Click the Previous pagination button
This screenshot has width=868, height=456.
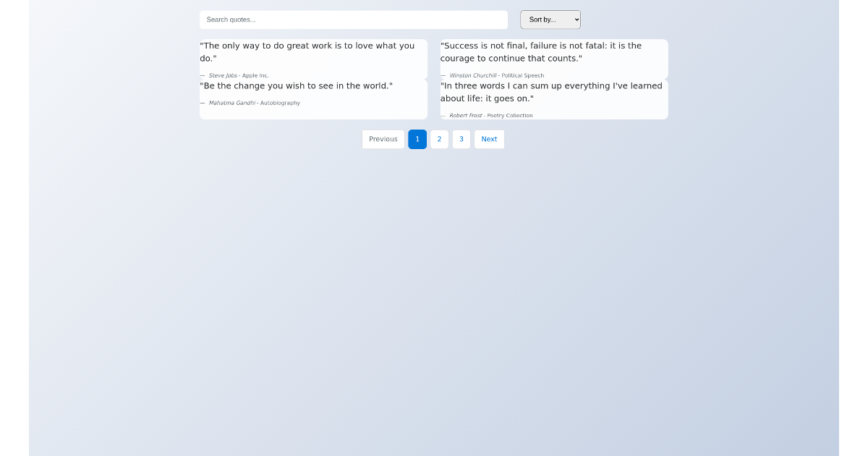click(383, 139)
